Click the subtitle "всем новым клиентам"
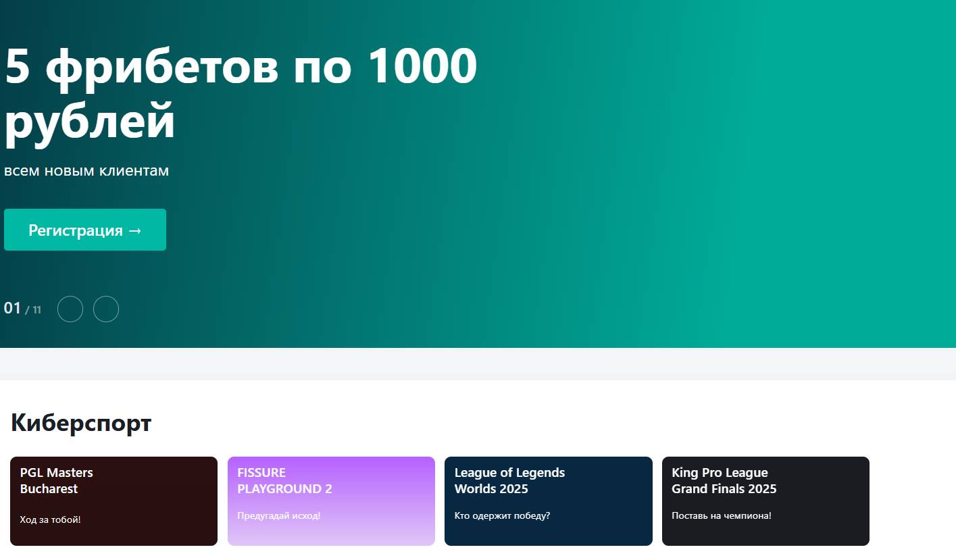956x560 pixels. click(86, 171)
